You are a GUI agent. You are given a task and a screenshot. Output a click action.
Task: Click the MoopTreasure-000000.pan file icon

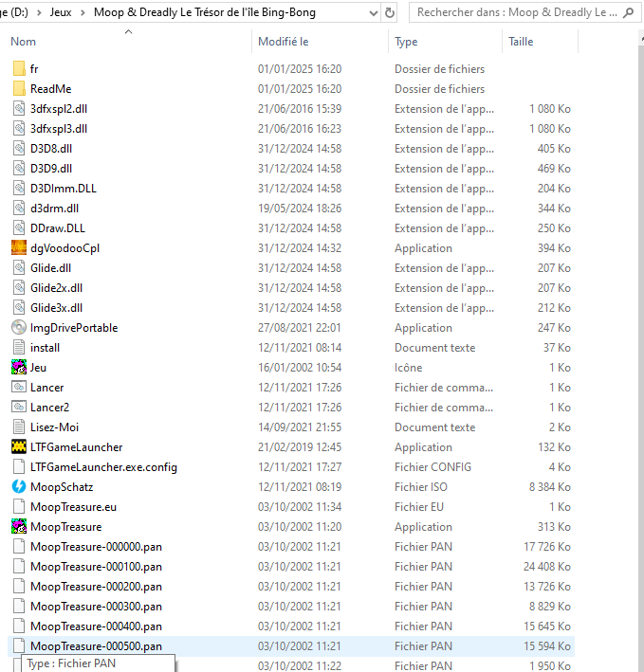[19, 547]
